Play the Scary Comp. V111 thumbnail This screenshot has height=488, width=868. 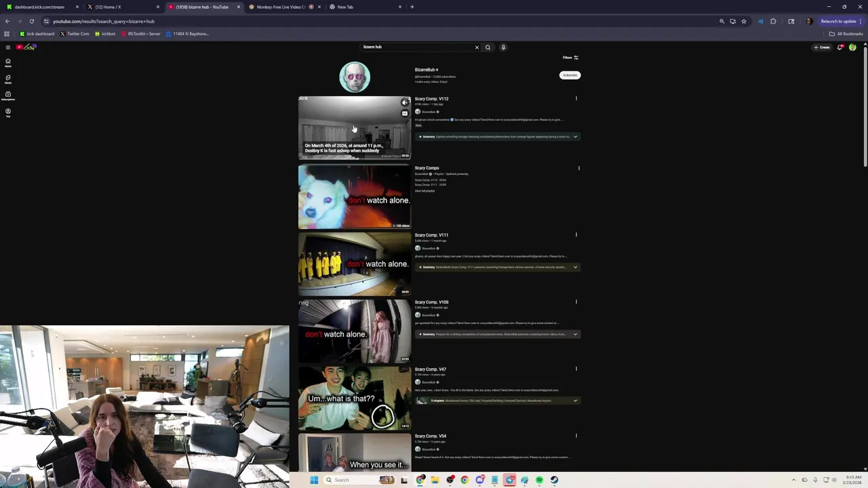click(x=355, y=264)
